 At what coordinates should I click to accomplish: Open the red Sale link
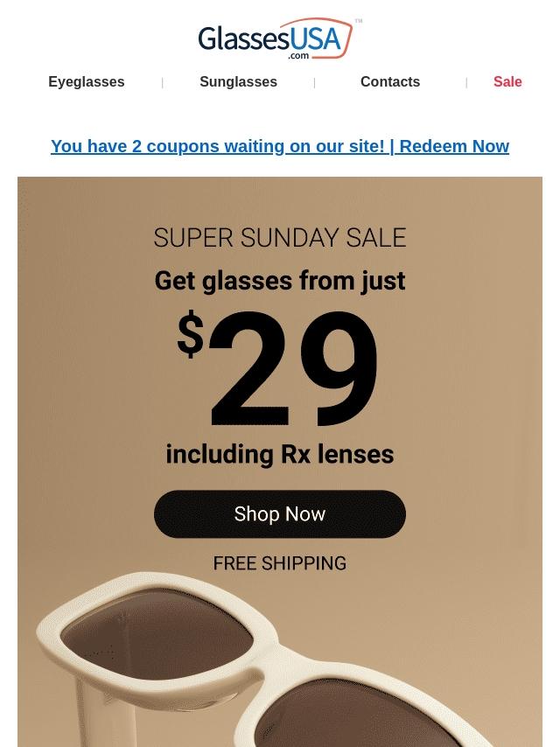point(507,81)
